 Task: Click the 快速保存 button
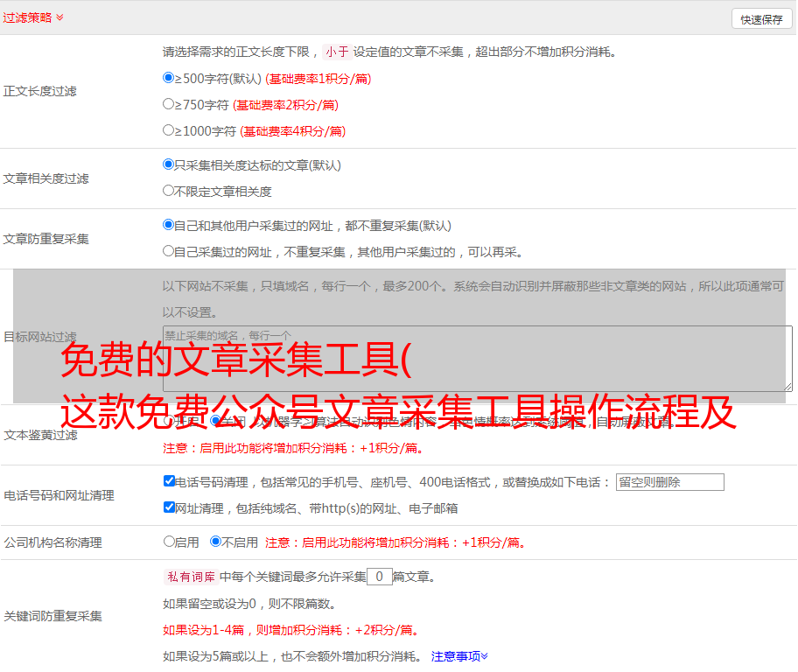761,19
